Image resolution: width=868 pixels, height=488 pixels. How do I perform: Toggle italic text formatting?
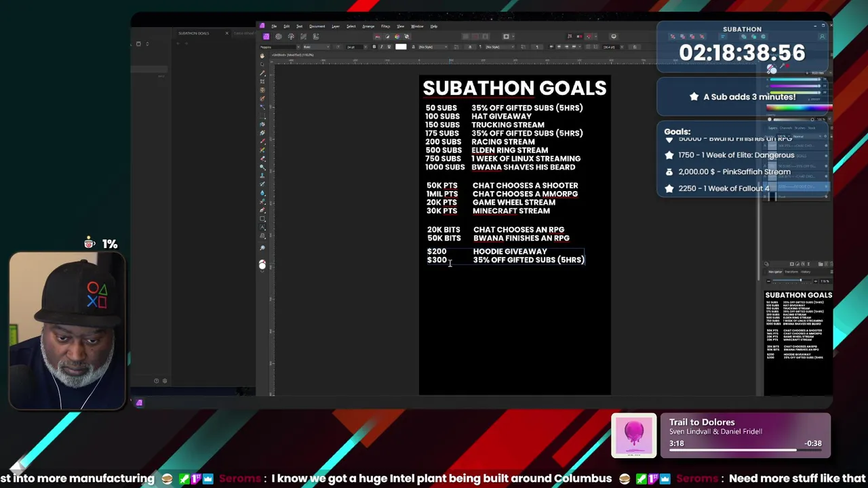click(382, 47)
